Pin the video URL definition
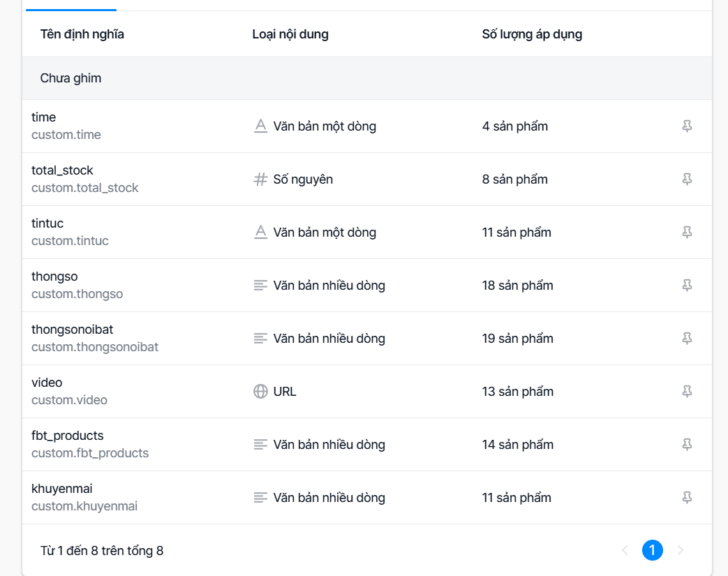The image size is (728, 576). 687,391
